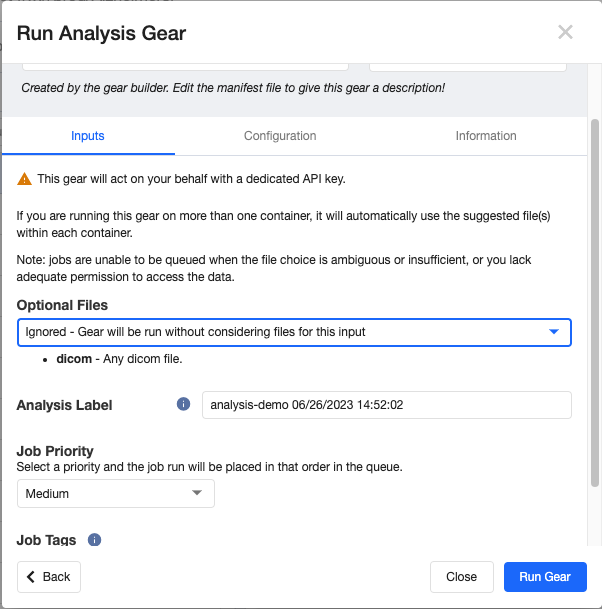Click the Run Analysis Gear title

[102, 33]
